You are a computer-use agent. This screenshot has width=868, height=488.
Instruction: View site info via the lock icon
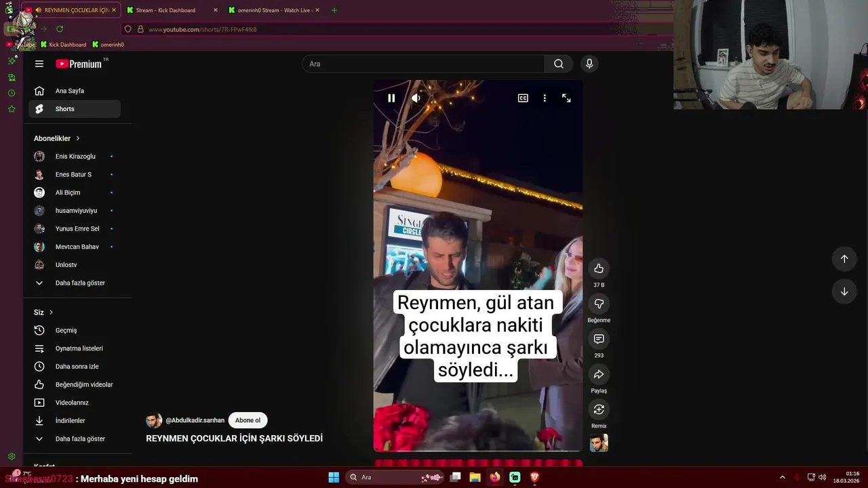(x=140, y=29)
